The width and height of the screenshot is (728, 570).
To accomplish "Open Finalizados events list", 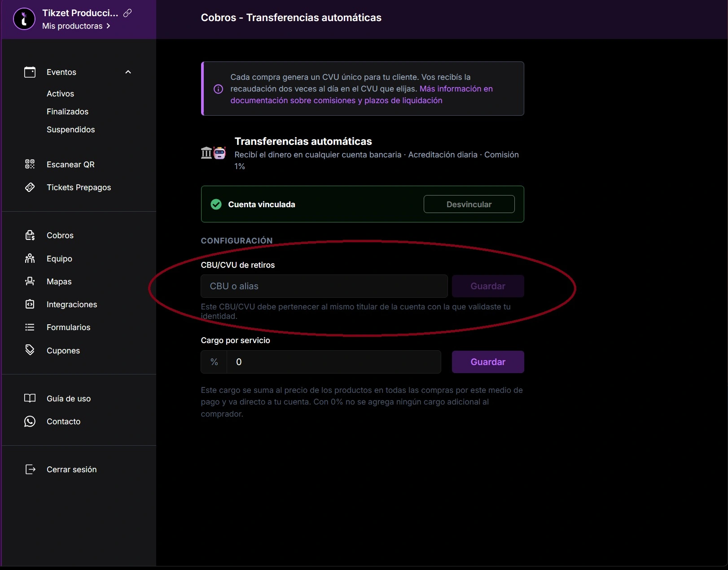I will point(67,111).
